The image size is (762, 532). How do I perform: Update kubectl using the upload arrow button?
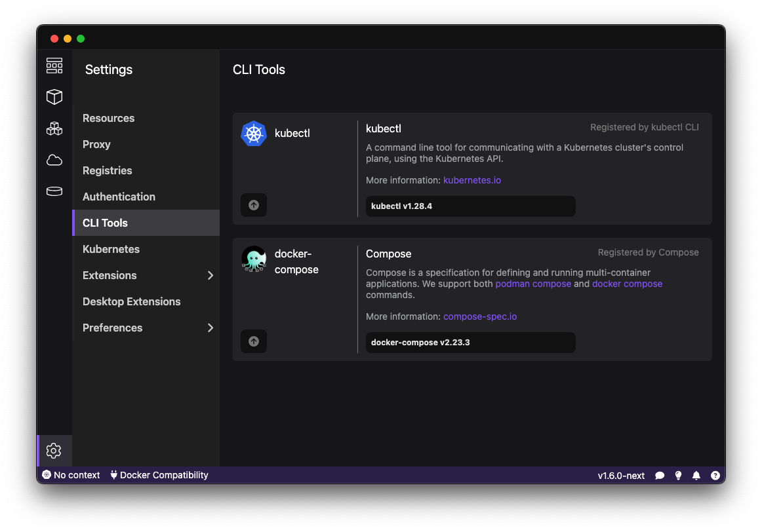click(254, 204)
